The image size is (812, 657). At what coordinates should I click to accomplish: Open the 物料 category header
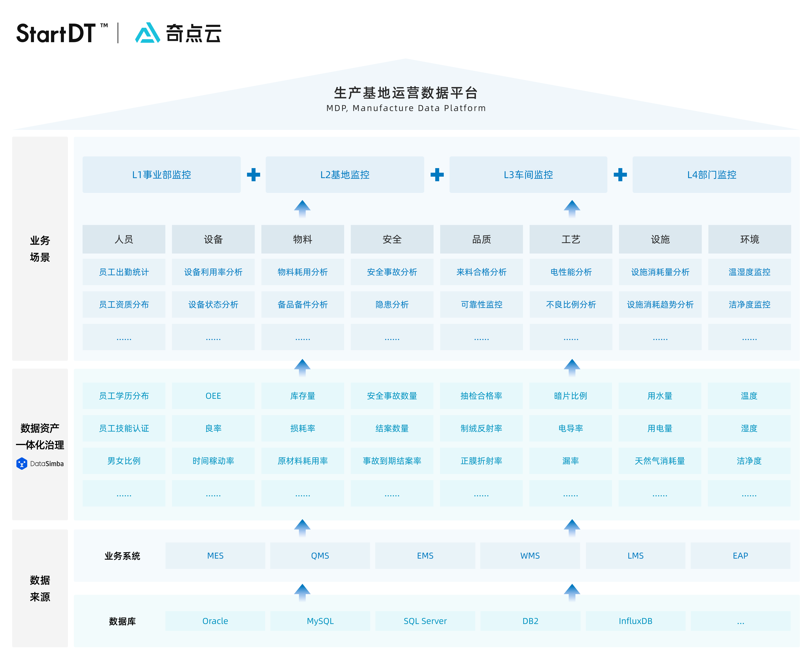point(303,239)
